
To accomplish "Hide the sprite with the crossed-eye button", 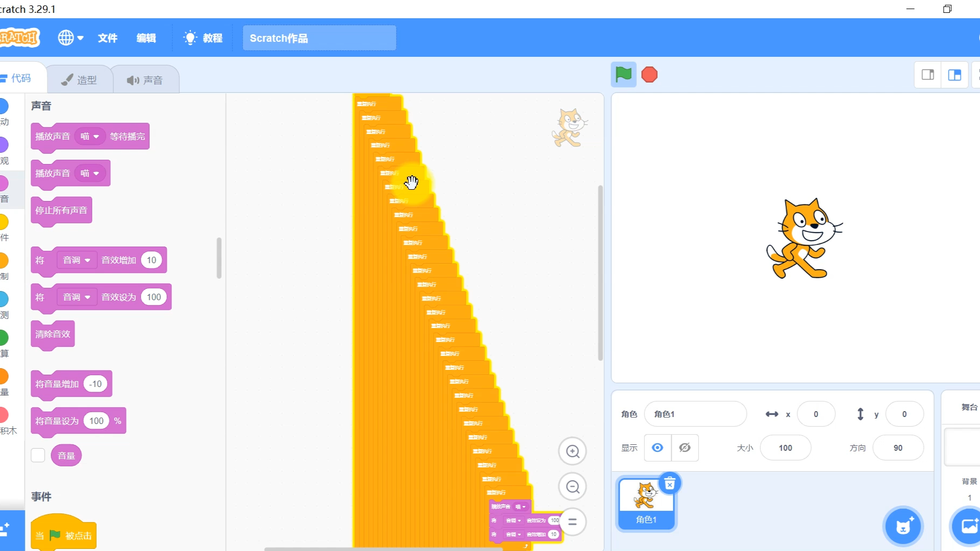I will [685, 448].
